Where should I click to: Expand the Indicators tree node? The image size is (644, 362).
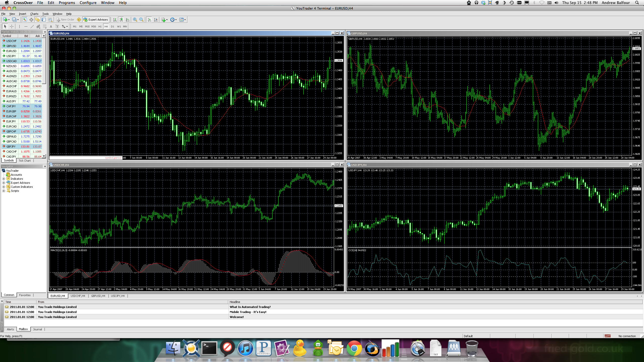[4, 179]
